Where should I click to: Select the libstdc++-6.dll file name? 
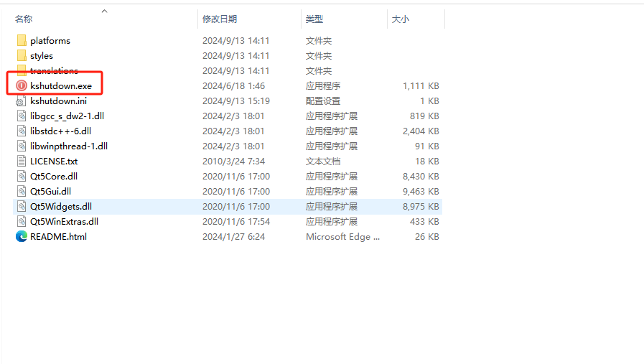click(60, 131)
